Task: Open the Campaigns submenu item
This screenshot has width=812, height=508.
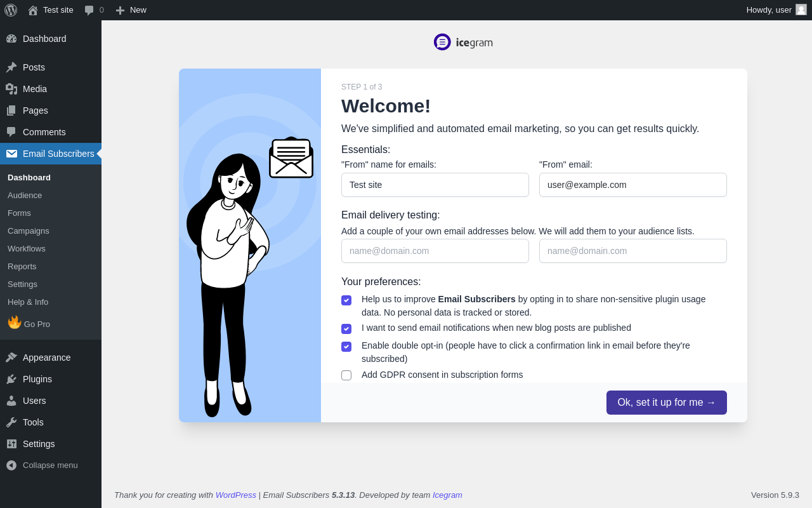Action: click(29, 231)
